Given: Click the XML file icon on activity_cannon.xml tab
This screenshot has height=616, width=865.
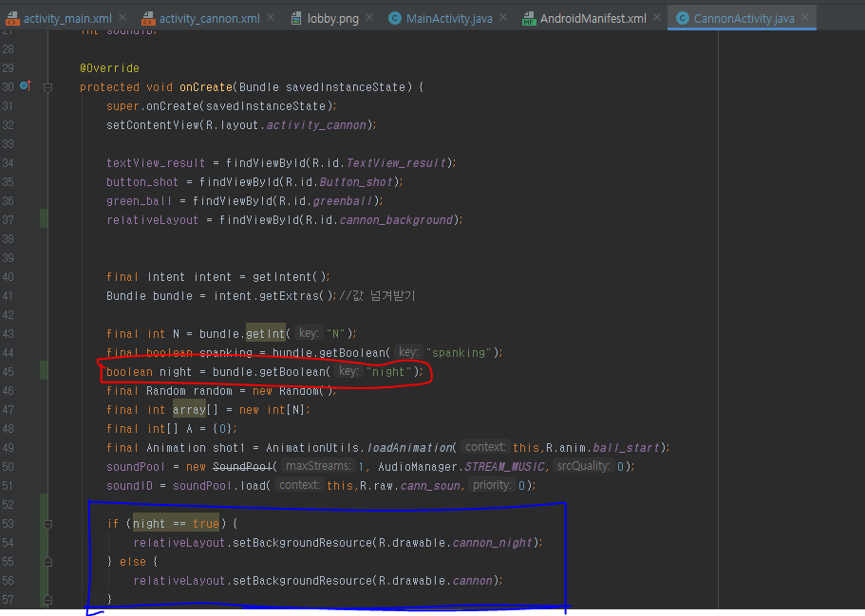Looking at the screenshot, I should pyautogui.click(x=148, y=19).
